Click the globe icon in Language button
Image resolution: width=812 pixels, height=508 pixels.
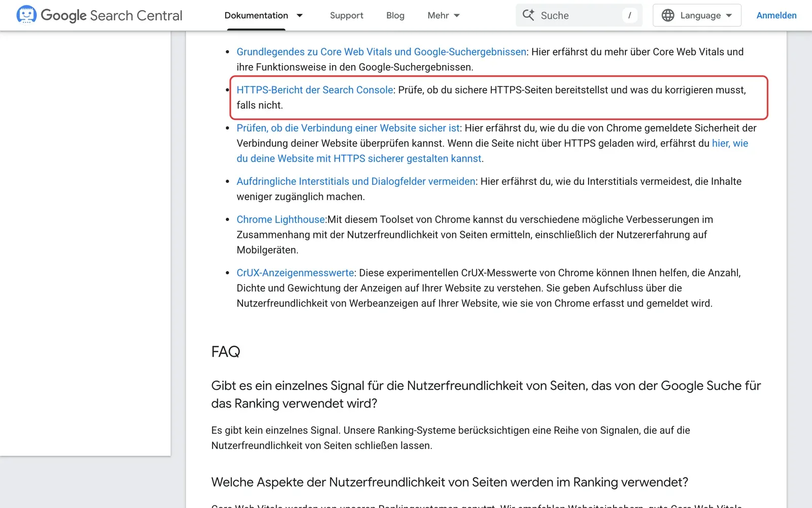(668, 15)
